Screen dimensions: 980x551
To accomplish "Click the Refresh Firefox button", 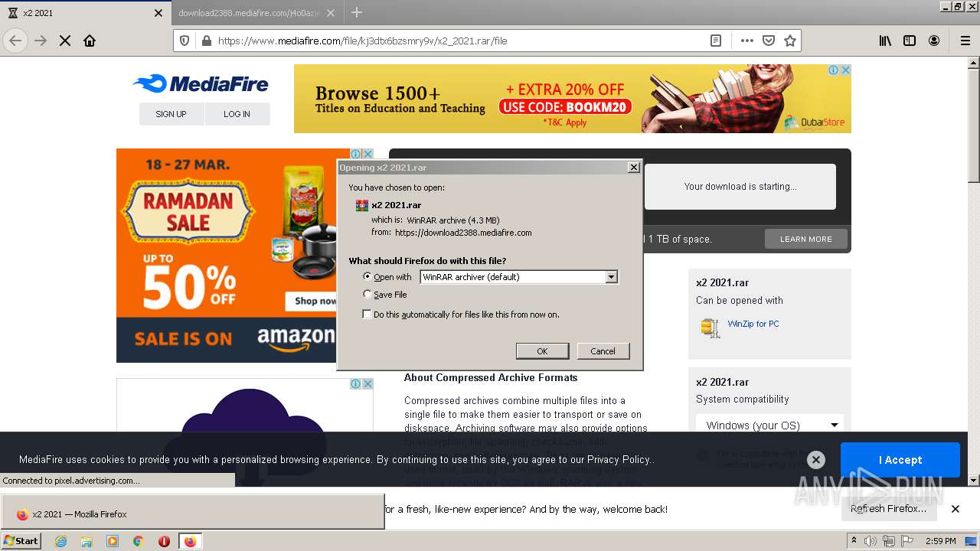I will [x=888, y=509].
